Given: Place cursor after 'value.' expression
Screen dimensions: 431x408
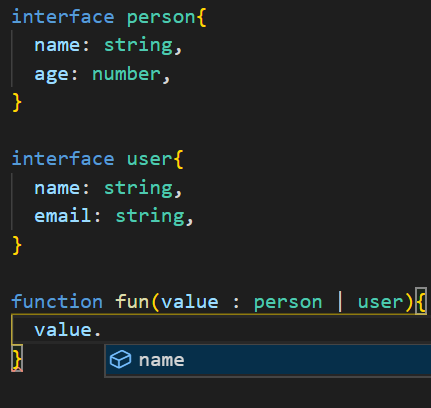Looking at the screenshot, I should click(102, 330).
